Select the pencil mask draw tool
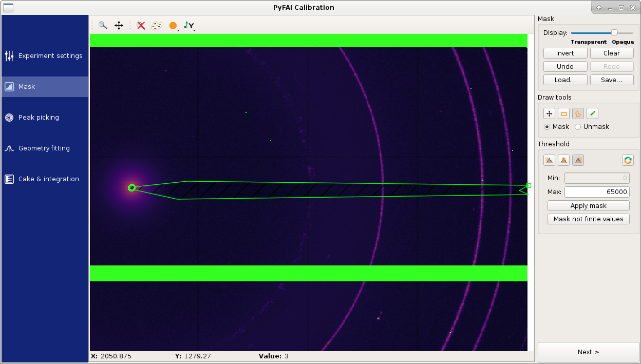Image resolution: width=641 pixels, height=364 pixels. click(592, 114)
